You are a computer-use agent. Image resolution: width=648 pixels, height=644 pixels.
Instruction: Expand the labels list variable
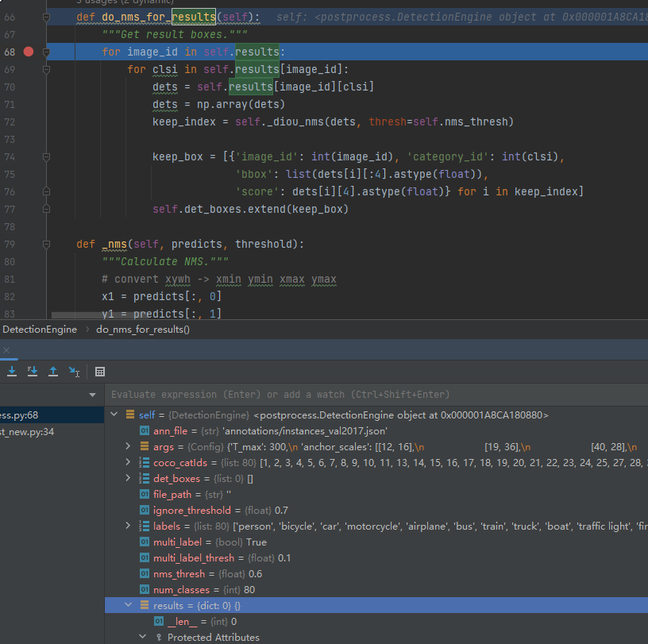coord(128,526)
